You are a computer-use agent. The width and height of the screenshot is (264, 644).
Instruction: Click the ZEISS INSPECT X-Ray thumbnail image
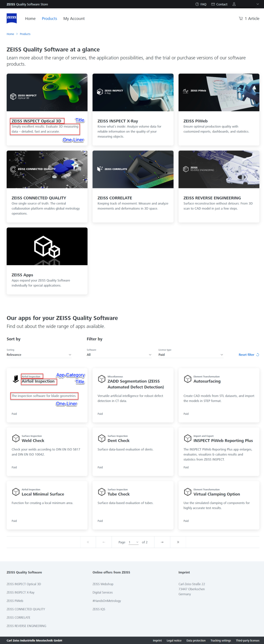tap(133, 92)
